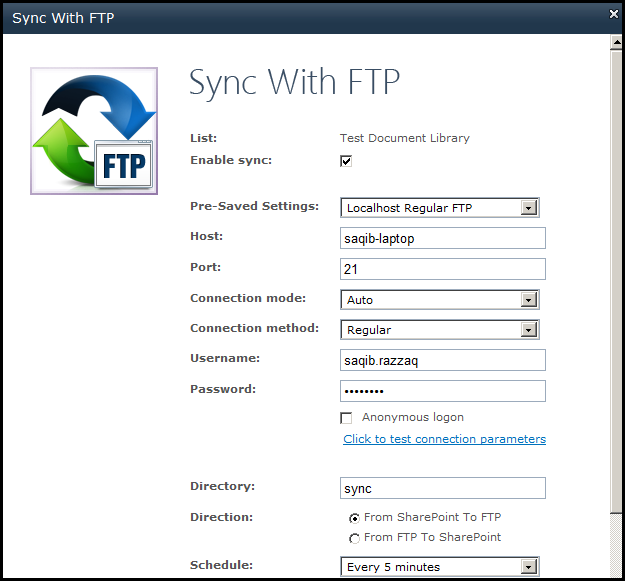Viewport: 625px width, 581px height.
Task: Click the scrollbar up arrow
Action: 617,42
